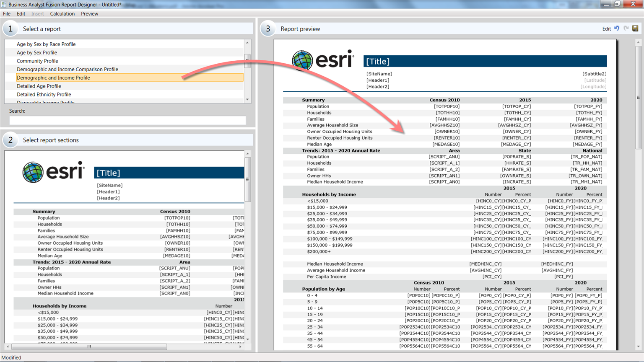Click in the Search text field
This screenshot has width=644, height=362.
coord(127,121)
